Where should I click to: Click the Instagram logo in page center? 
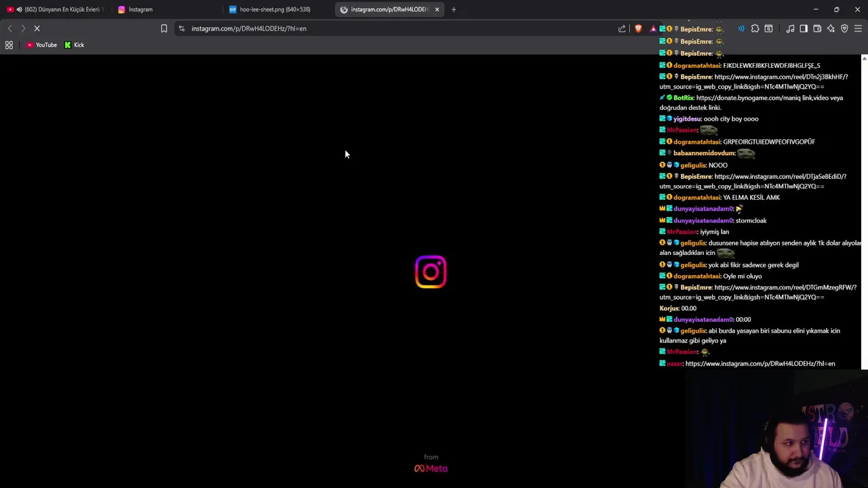click(x=431, y=272)
